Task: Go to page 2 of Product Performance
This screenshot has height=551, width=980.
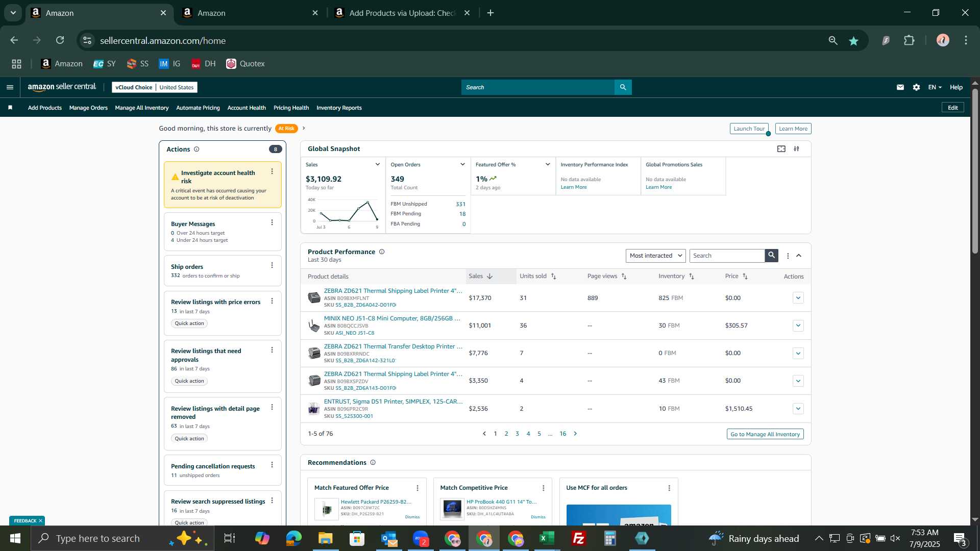Action: (x=506, y=434)
